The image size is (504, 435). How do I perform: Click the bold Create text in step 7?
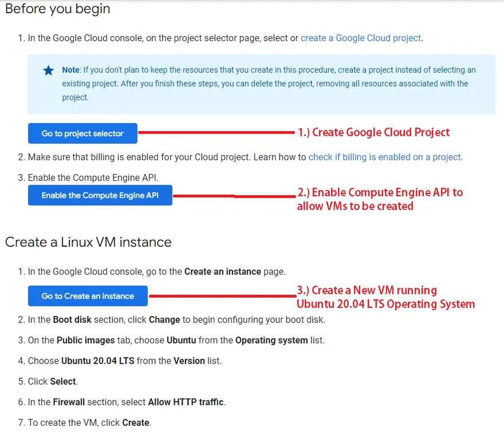pyautogui.click(x=136, y=423)
